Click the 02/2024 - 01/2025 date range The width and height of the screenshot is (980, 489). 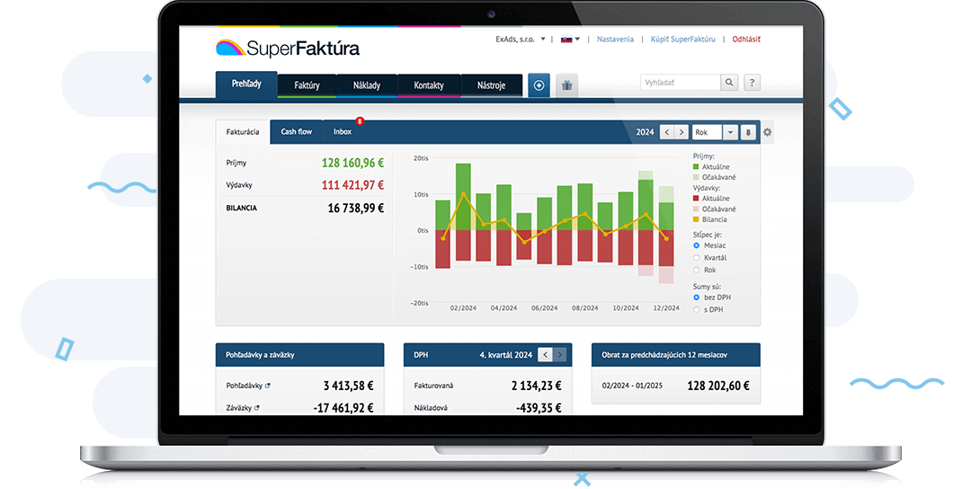(630, 387)
